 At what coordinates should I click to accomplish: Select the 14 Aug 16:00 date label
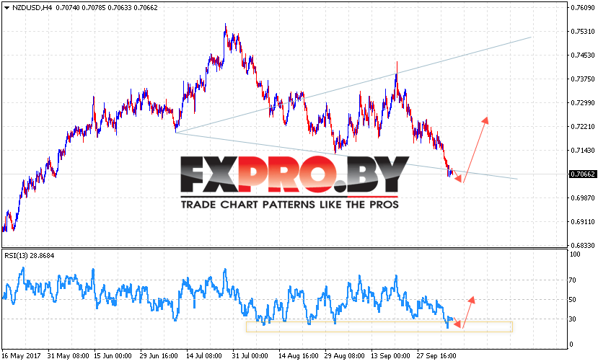298,356
